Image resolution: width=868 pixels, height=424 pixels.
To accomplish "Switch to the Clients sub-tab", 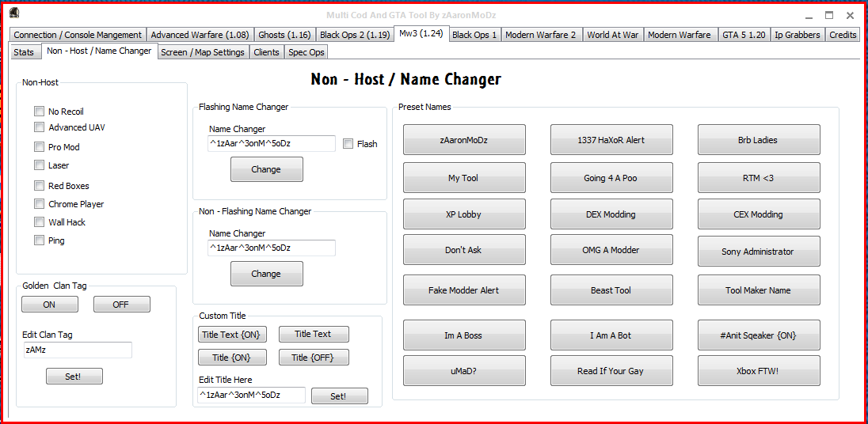I will tap(266, 52).
